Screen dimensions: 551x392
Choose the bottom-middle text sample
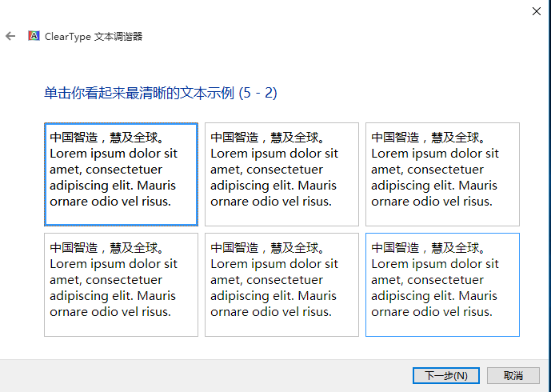(281, 285)
